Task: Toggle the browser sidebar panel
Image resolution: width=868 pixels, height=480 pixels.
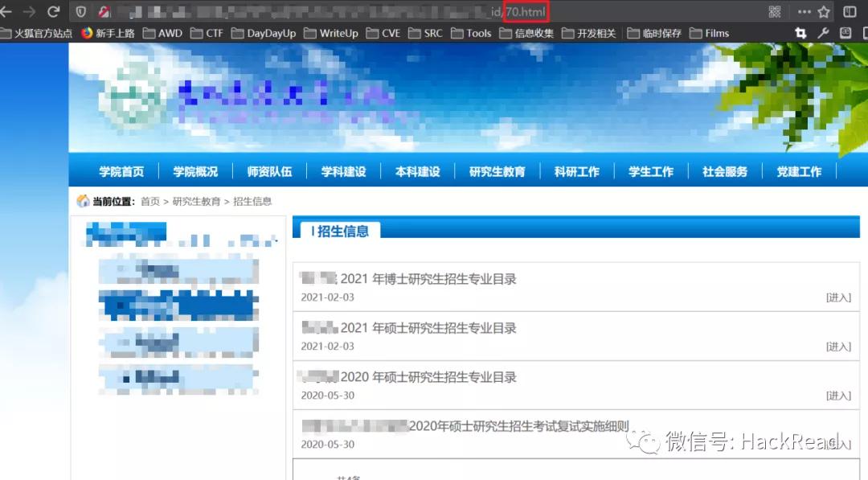Action: click(850, 11)
